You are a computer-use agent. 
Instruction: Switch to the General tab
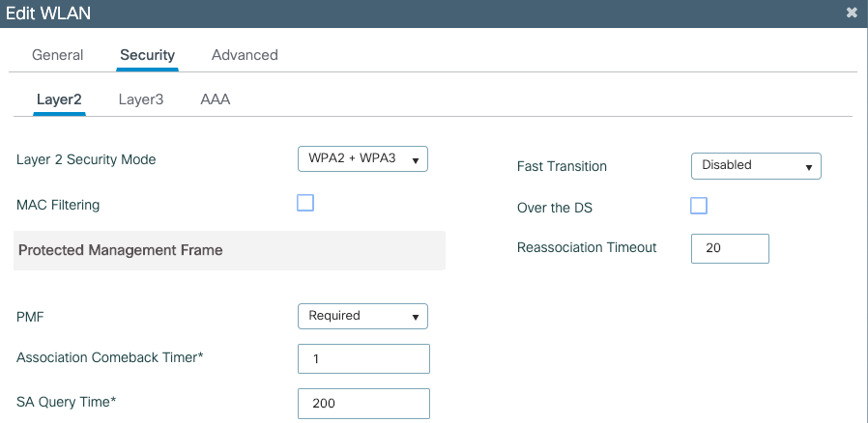[x=58, y=55]
